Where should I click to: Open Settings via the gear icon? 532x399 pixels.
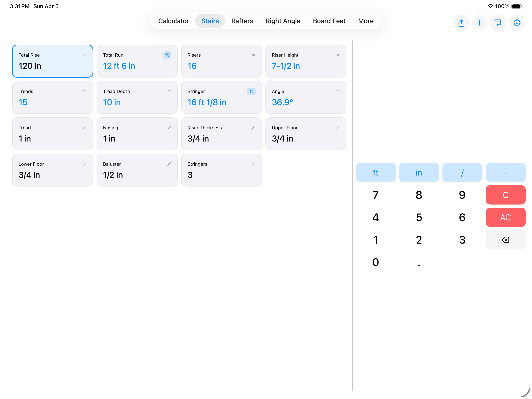517,23
